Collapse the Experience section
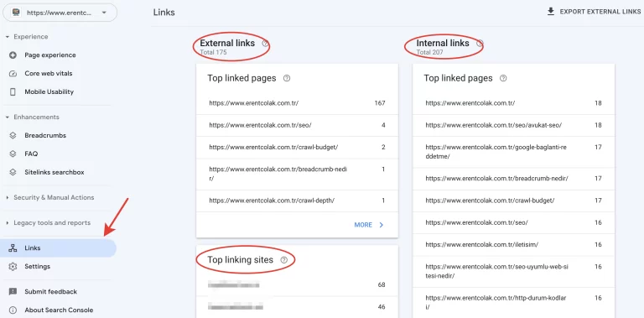The width and height of the screenshot is (644, 318). point(27,37)
